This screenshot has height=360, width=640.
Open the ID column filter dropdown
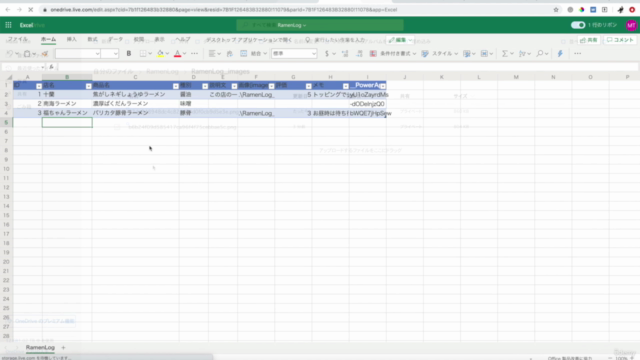[x=39, y=86]
